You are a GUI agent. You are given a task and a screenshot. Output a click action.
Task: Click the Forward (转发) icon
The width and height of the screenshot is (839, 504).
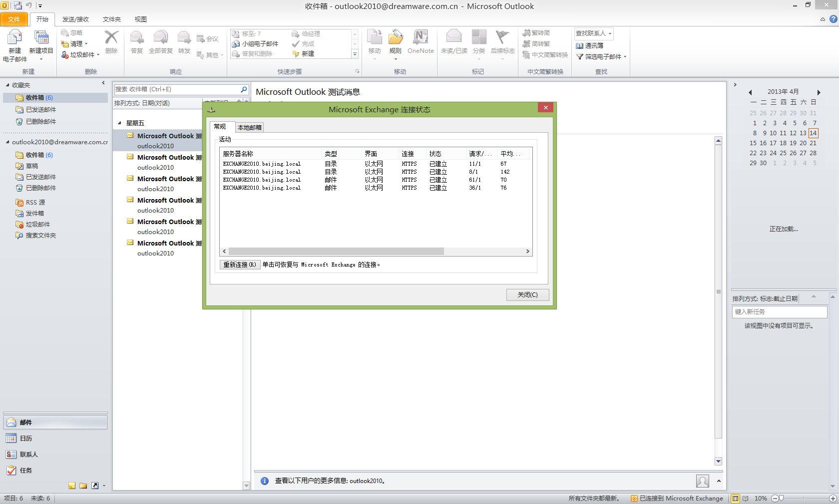184,38
